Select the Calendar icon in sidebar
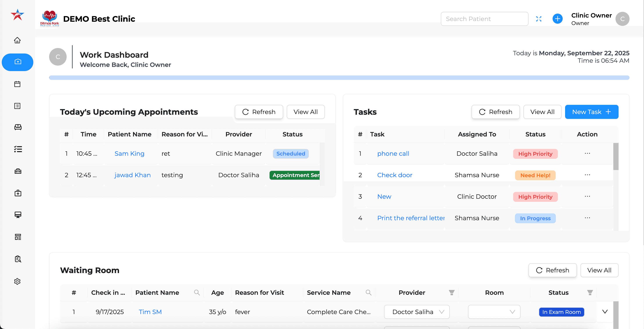The height and width of the screenshot is (329, 644). coord(18,84)
